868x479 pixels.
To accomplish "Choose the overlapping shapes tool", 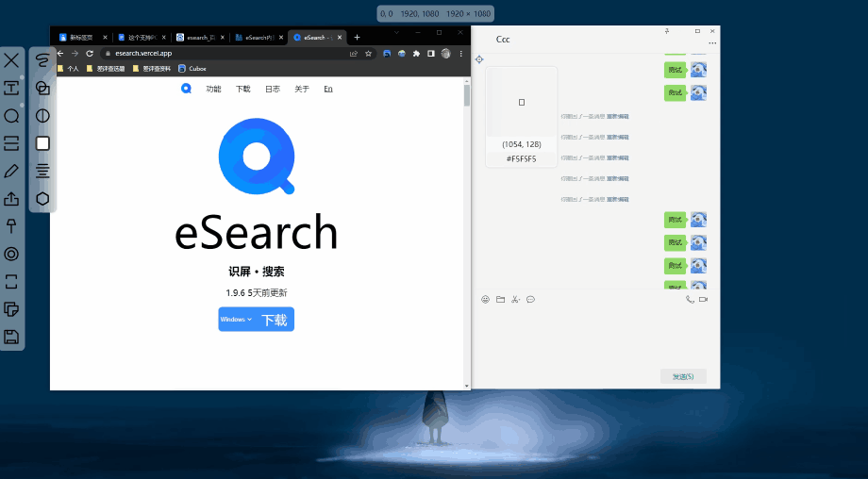I will [42, 88].
